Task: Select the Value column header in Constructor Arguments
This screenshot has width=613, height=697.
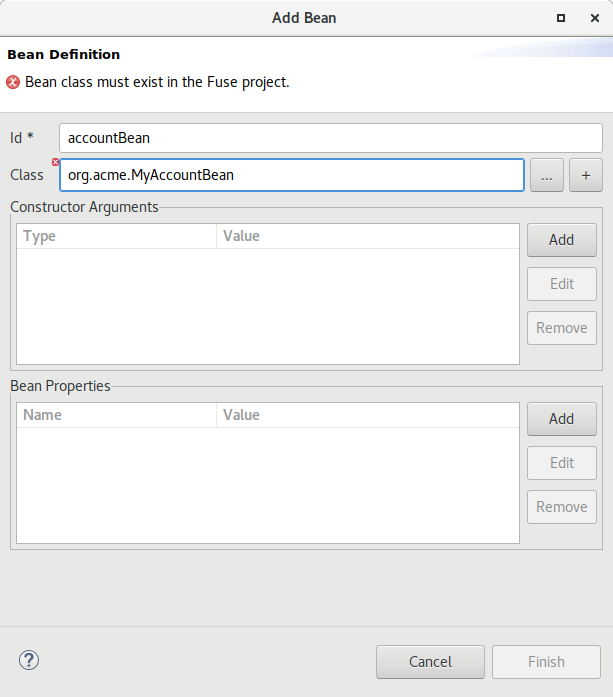Action: pos(367,236)
